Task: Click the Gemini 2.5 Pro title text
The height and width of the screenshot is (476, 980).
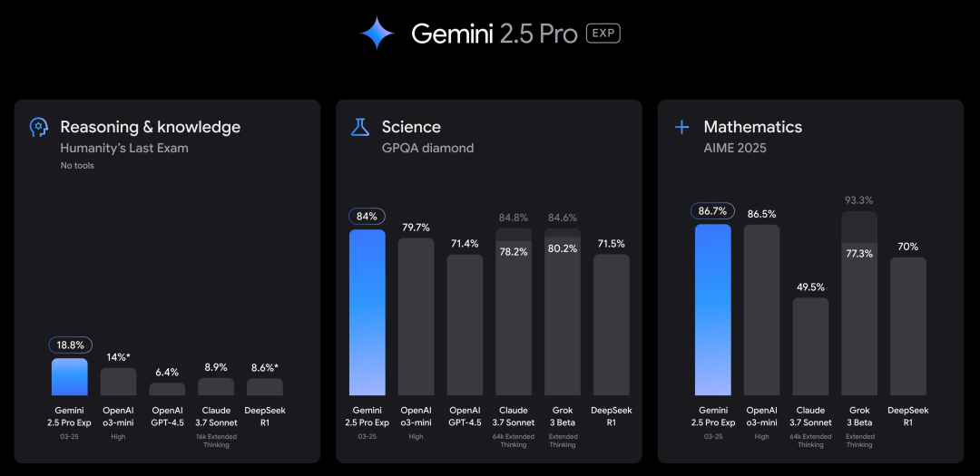Action: pos(495,34)
